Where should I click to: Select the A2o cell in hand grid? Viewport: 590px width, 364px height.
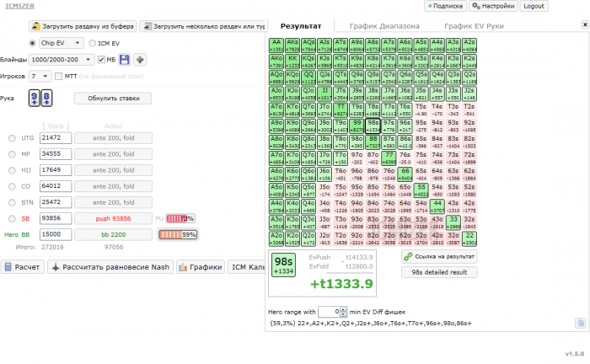(276, 238)
